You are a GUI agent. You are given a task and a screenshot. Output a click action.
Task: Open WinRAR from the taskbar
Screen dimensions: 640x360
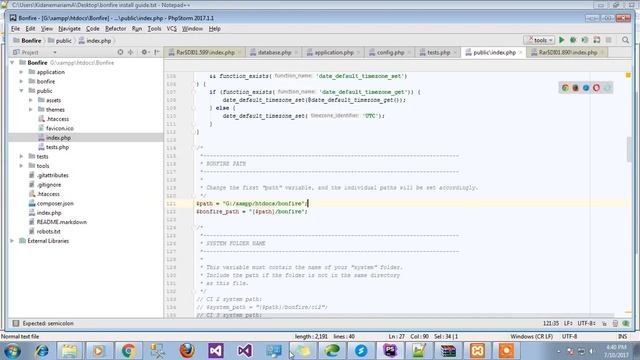click(448, 351)
